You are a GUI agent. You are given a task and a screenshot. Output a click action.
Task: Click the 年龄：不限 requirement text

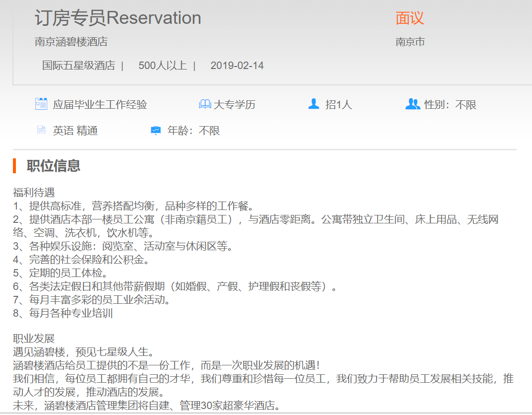[194, 131]
